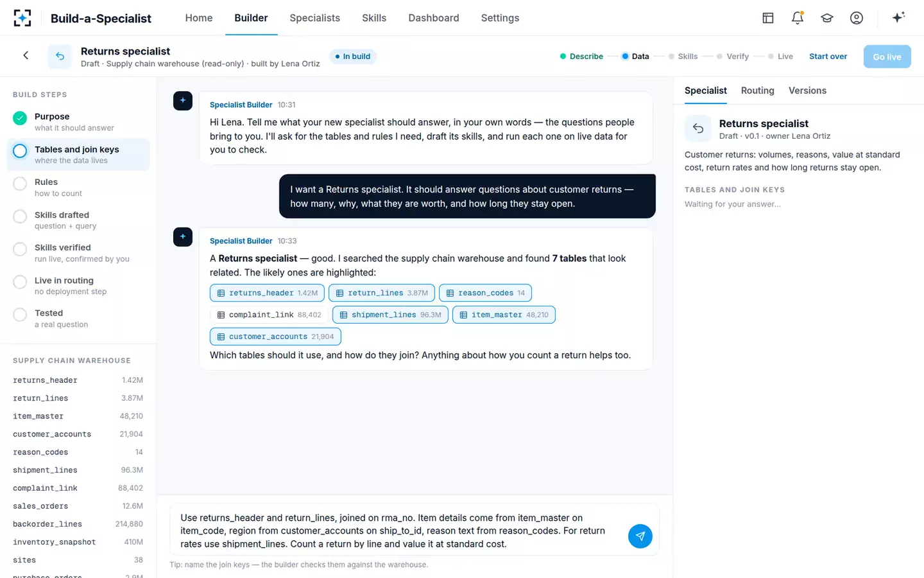
Task: Open the Specialists nav item
Action: [314, 18]
